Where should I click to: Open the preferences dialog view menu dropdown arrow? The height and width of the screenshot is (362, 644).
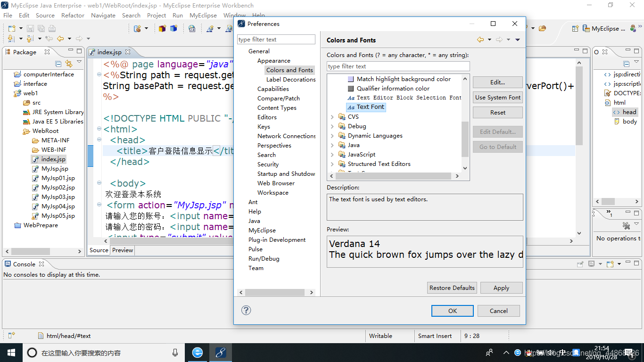click(517, 40)
